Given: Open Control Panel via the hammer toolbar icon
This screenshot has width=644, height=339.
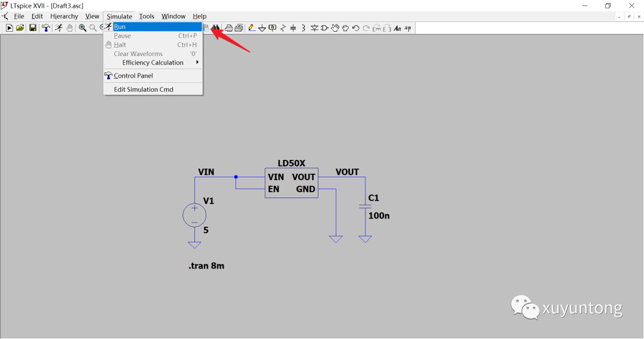Looking at the screenshot, I should [x=46, y=28].
